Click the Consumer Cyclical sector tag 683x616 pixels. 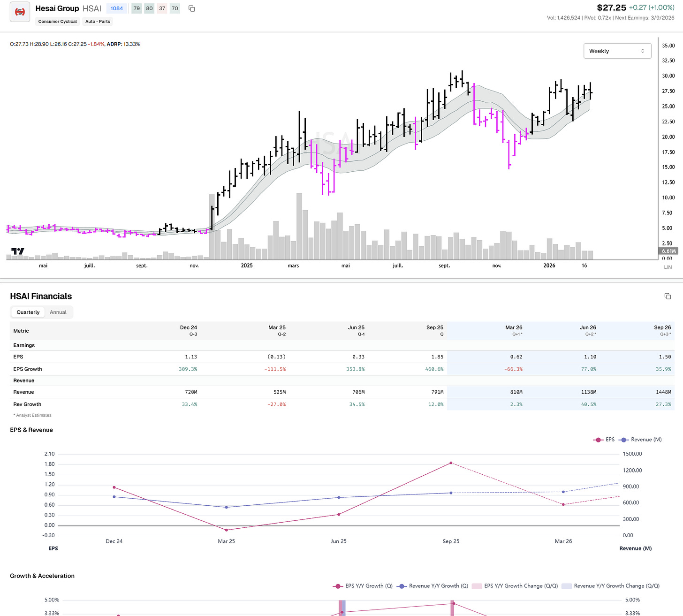click(58, 22)
